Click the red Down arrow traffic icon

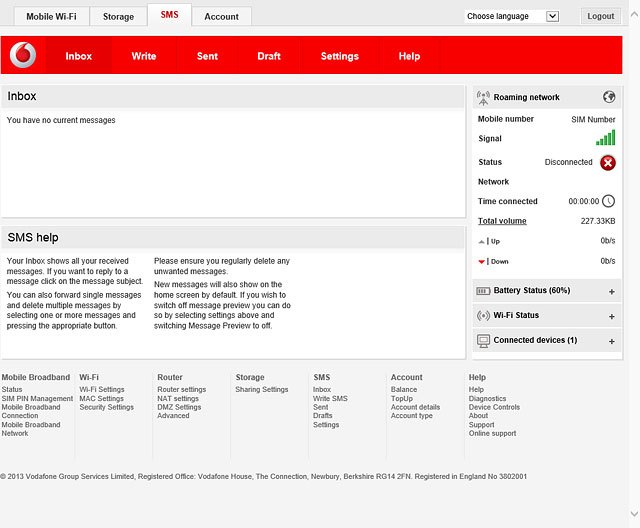tap(482, 262)
